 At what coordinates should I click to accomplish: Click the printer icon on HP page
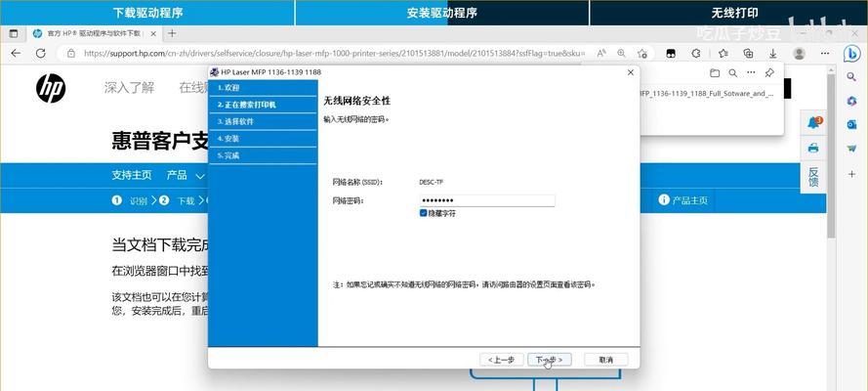tap(813, 148)
